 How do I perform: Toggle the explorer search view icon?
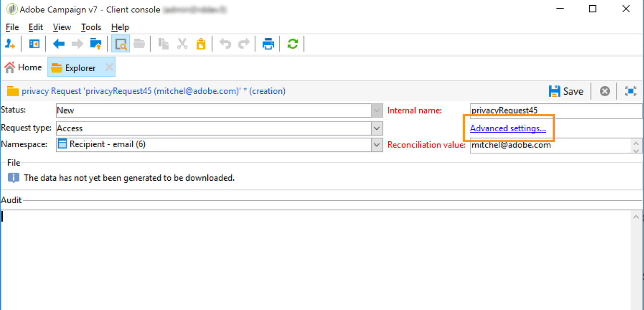tap(120, 44)
